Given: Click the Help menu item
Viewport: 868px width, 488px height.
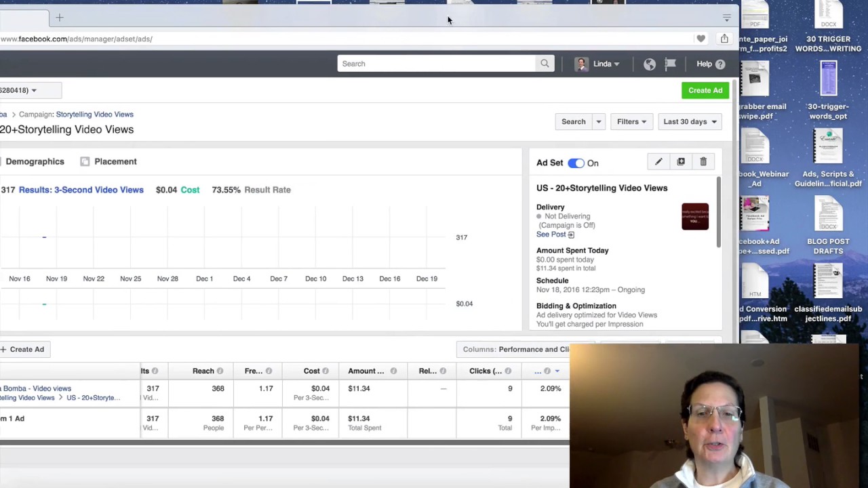Looking at the screenshot, I should click(x=704, y=64).
